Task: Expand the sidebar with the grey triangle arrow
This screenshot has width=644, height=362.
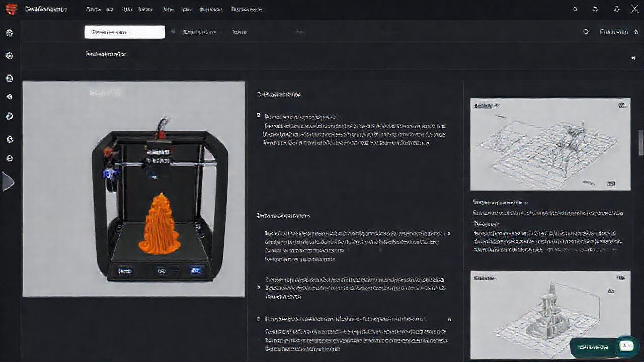Action: pyautogui.click(x=8, y=182)
